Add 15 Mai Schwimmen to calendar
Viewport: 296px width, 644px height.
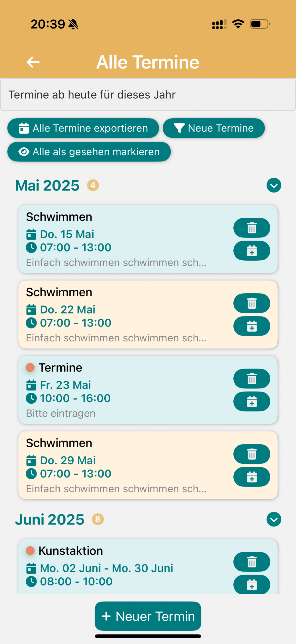[x=251, y=251]
